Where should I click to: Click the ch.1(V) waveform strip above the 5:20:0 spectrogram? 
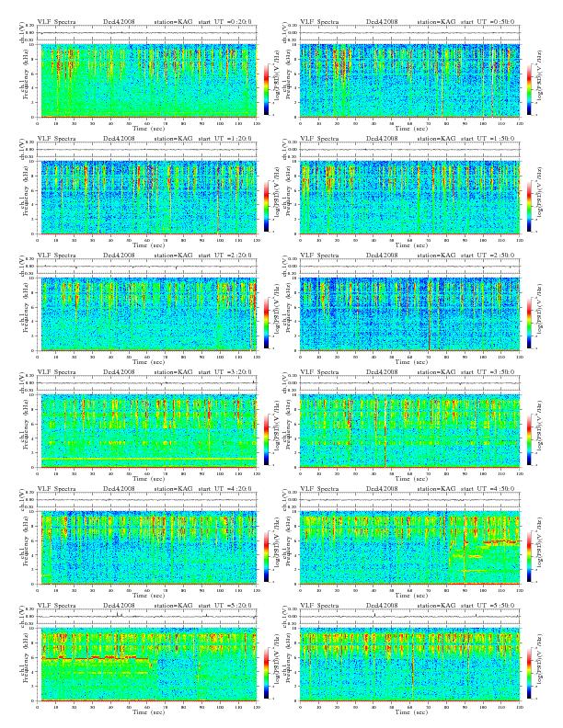(x=149, y=617)
